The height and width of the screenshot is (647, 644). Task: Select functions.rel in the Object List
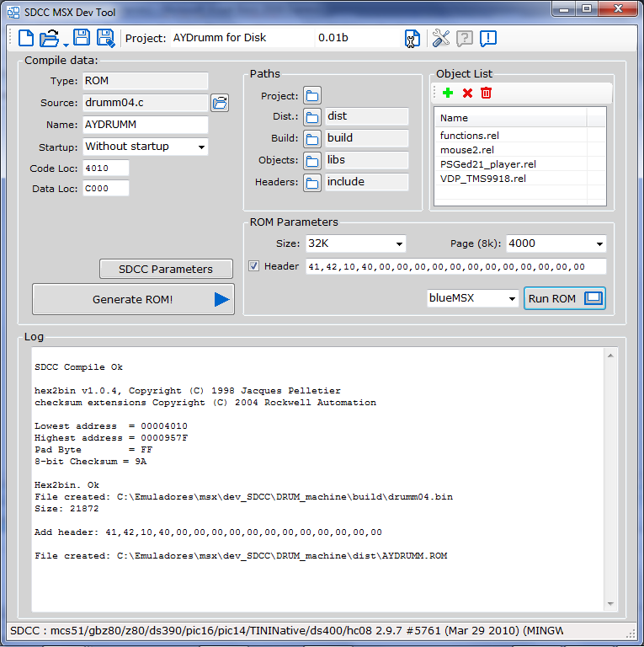tap(470, 136)
